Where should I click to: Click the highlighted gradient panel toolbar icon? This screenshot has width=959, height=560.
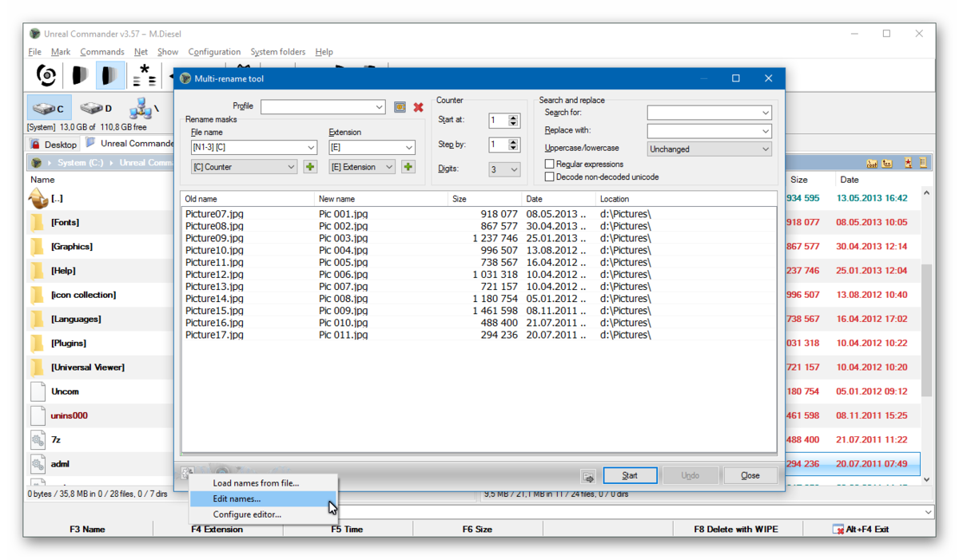110,75
